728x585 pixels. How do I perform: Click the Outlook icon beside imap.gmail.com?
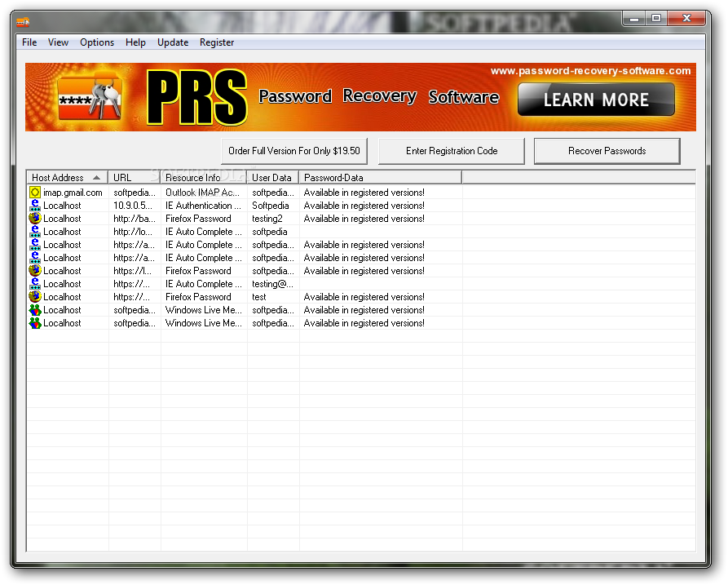(x=35, y=193)
